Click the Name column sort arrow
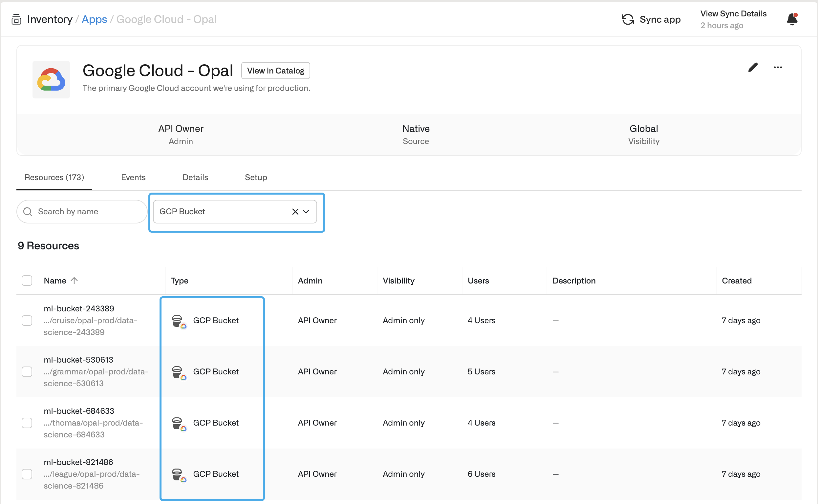Screen dimensions: 818x504 75,281
